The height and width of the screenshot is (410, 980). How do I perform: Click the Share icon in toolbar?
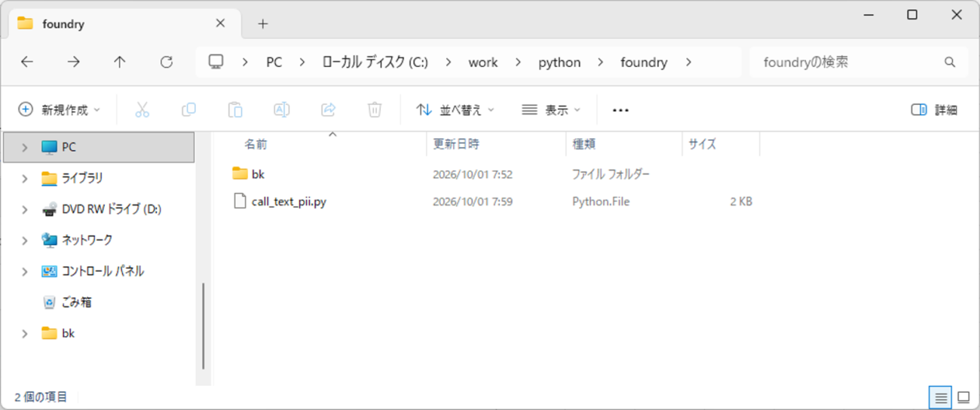(x=328, y=110)
